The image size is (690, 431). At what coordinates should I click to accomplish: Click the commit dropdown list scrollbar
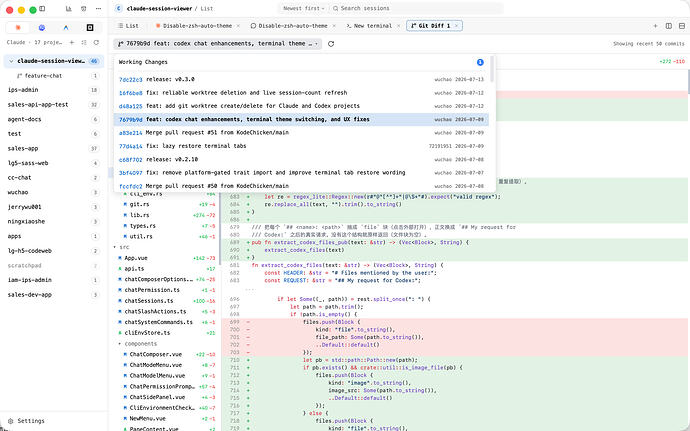click(492, 69)
